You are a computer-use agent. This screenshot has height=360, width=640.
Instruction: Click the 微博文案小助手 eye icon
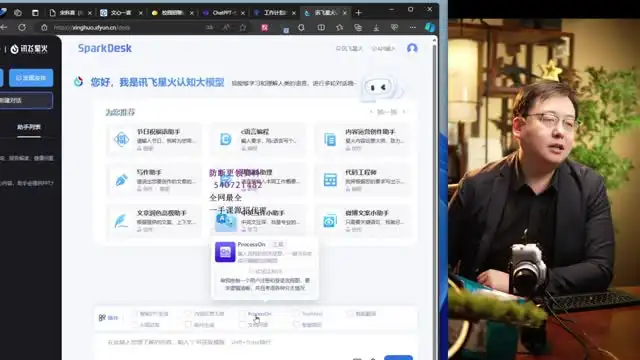pyautogui.click(x=330, y=221)
